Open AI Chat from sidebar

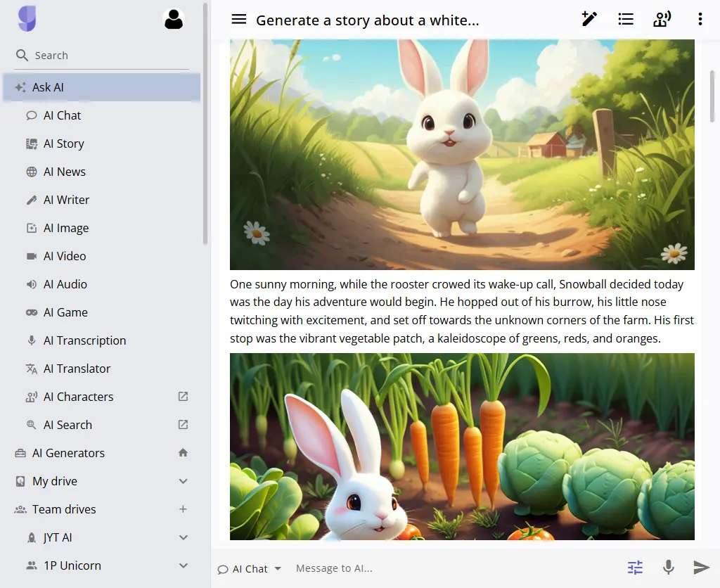pyautogui.click(x=101, y=115)
